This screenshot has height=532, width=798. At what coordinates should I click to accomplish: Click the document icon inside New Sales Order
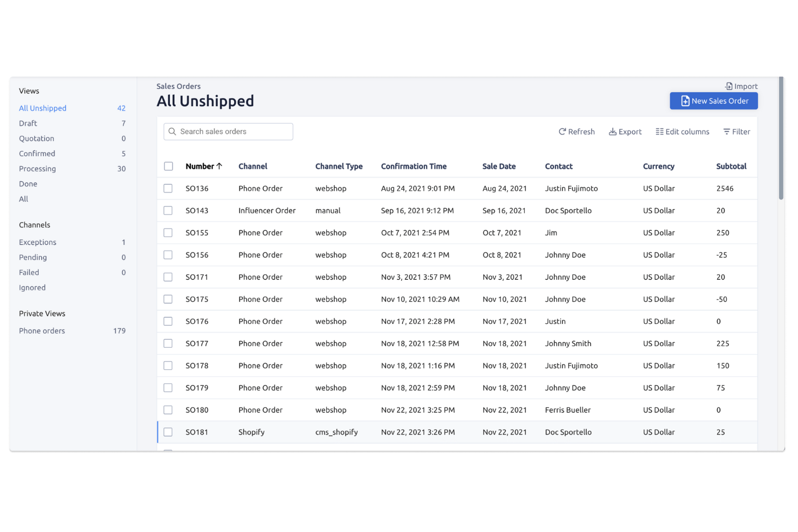click(685, 101)
